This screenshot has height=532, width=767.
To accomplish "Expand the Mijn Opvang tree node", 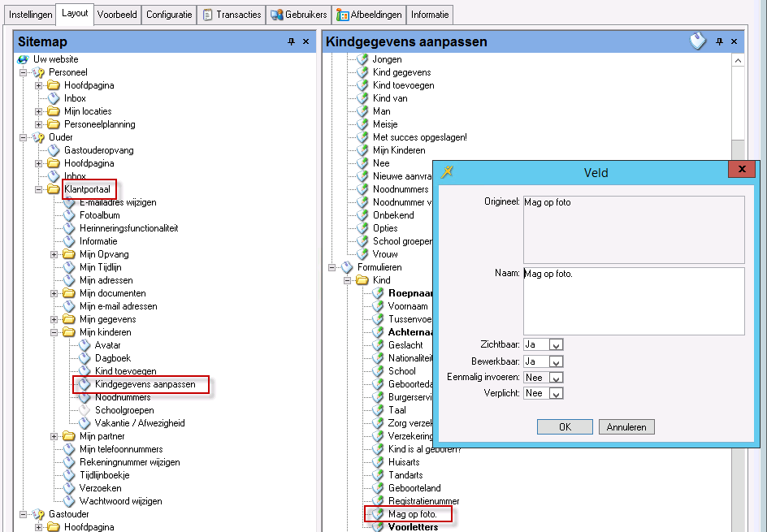I will [54, 254].
